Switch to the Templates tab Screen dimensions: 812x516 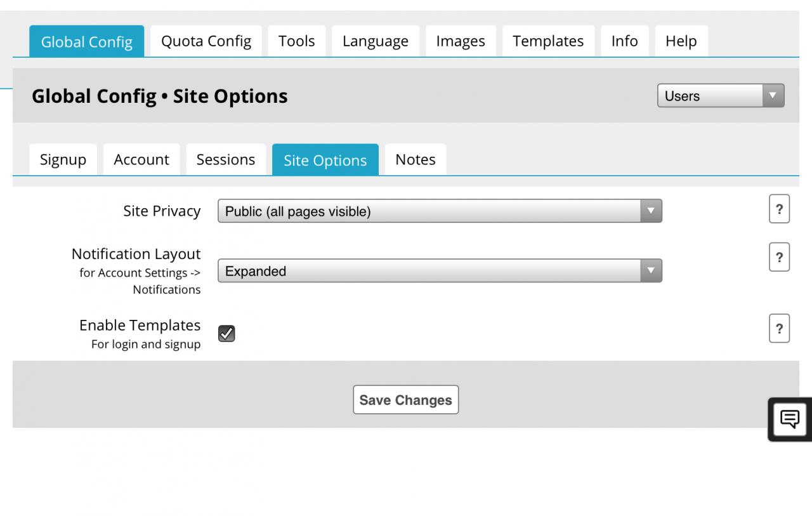point(548,41)
